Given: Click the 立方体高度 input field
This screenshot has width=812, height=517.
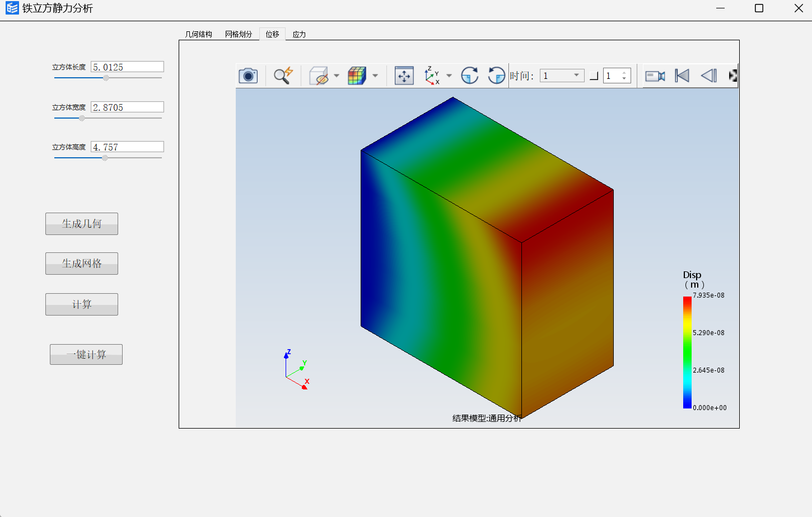Looking at the screenshot, I should point(127,147).
